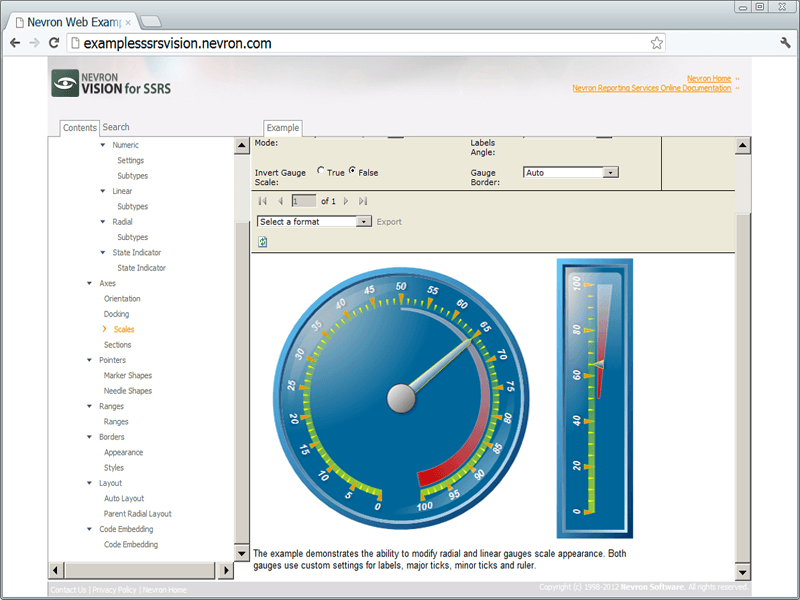Screen dimensions: 800x600
Task: Collapse the Linear tree node
Action: click(103, 191)
